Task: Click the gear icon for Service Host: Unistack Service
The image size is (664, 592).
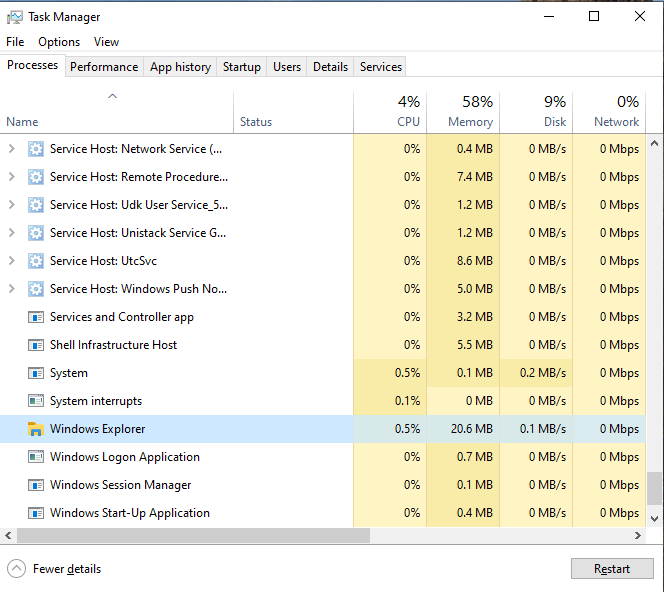Action: [36, 233]
